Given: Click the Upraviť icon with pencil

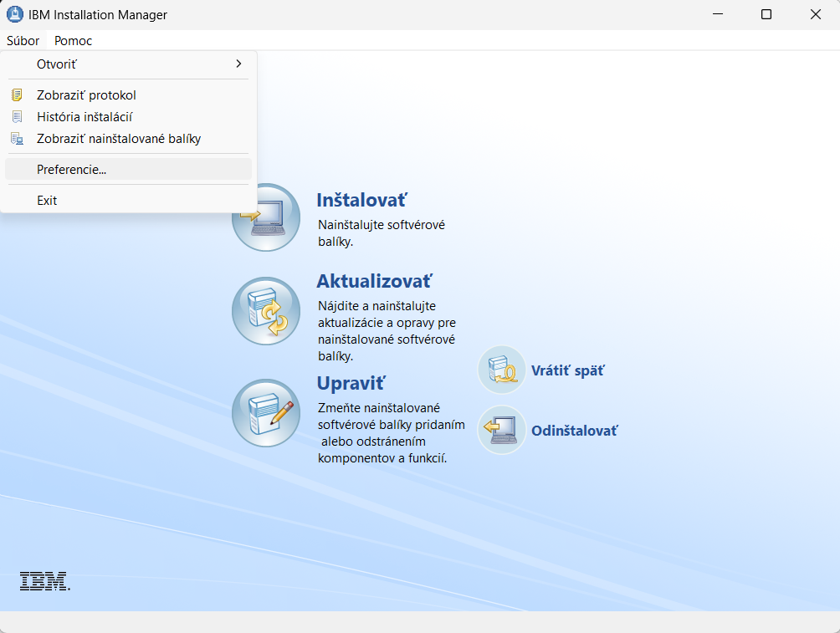Looking at the screenshot, I should (x=265, y=412).
